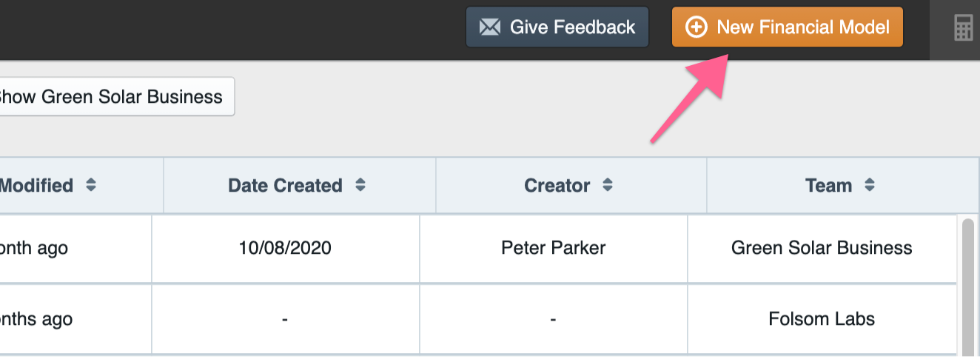Sort by Creator arrows icon
The width and height of the screenshot is (980, 362).
pos(607,185)
